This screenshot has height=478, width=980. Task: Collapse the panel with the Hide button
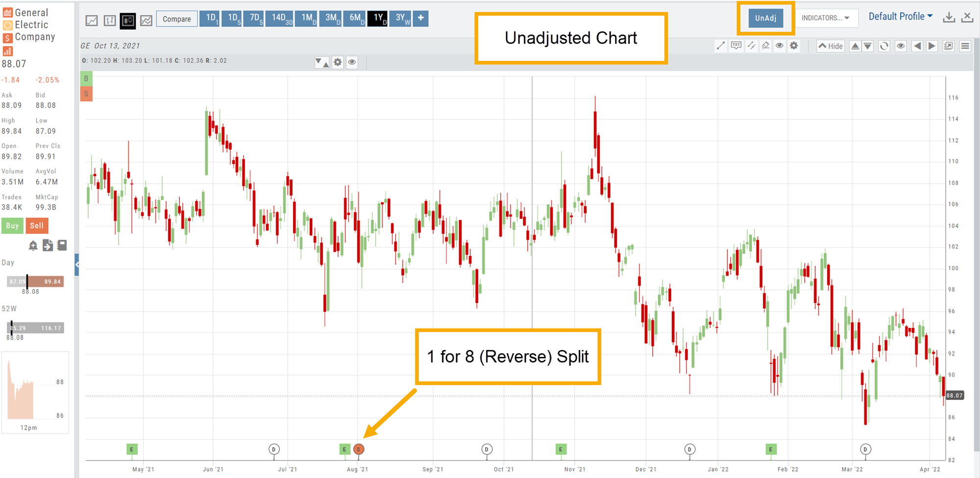coord(830,46)
